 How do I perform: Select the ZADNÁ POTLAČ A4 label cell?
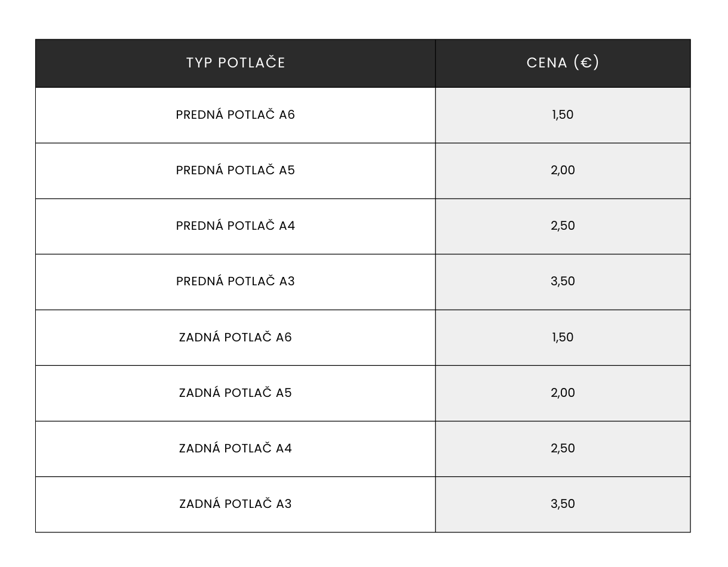235,449
